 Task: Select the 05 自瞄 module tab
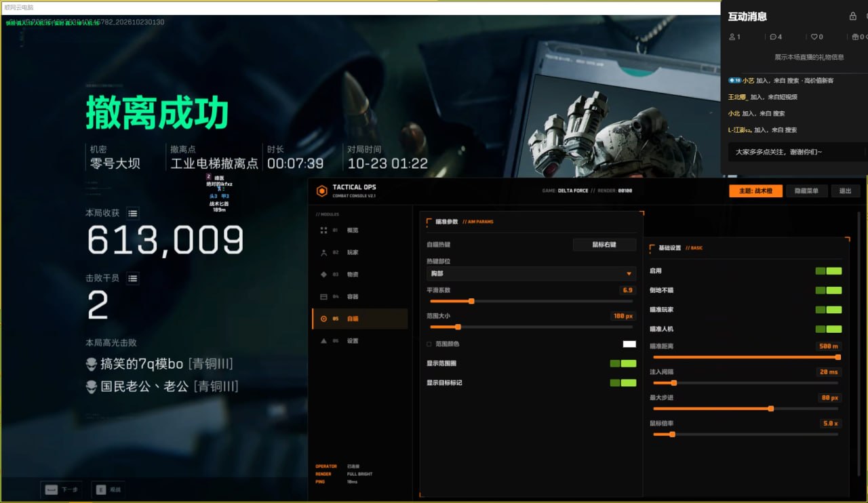click(360, 319)
